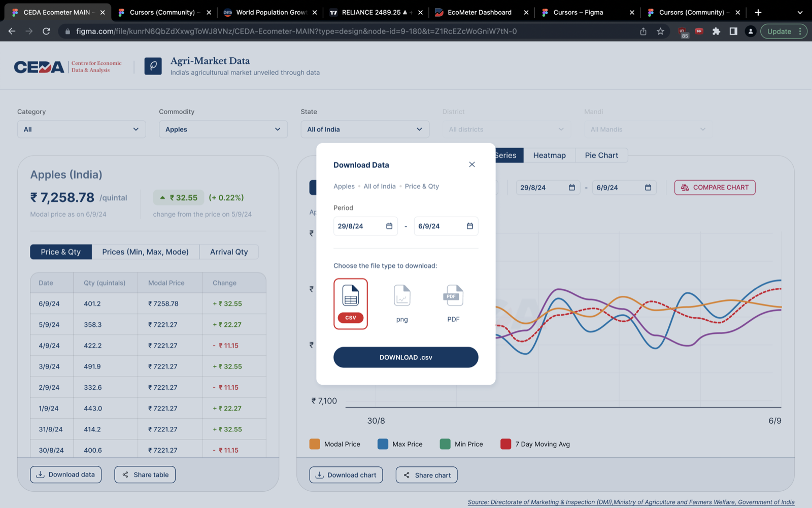Toggle Min Price legend green swatch

click(x=445, y=444)
